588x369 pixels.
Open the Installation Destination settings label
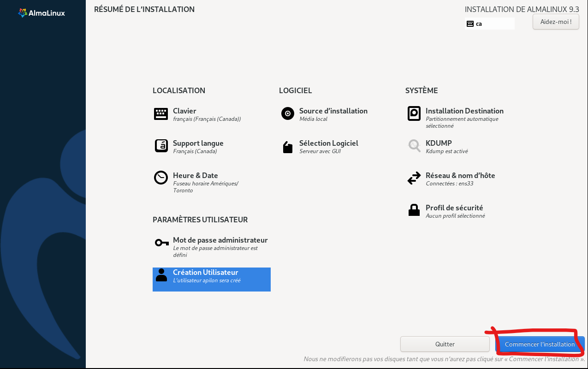[x=464, y=111]
